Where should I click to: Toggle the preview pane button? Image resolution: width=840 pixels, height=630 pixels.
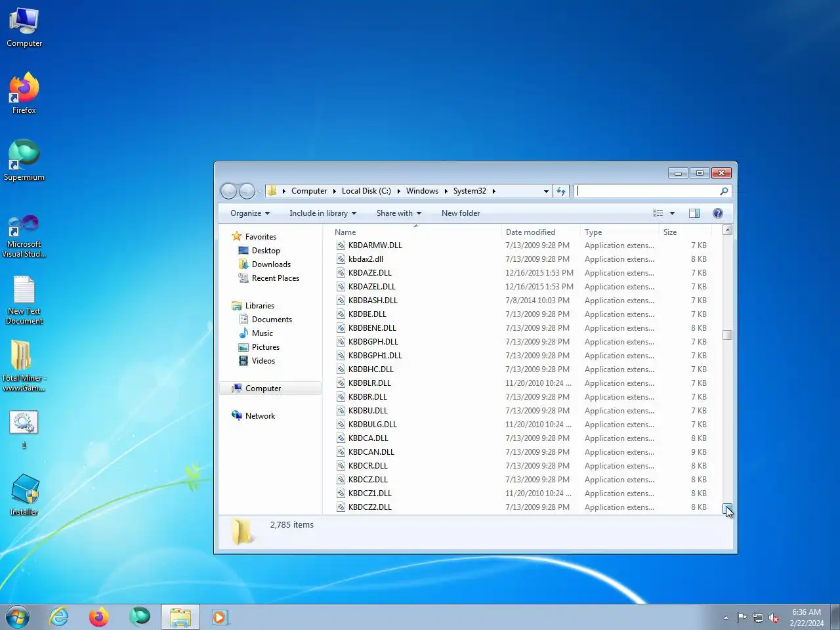694,213
